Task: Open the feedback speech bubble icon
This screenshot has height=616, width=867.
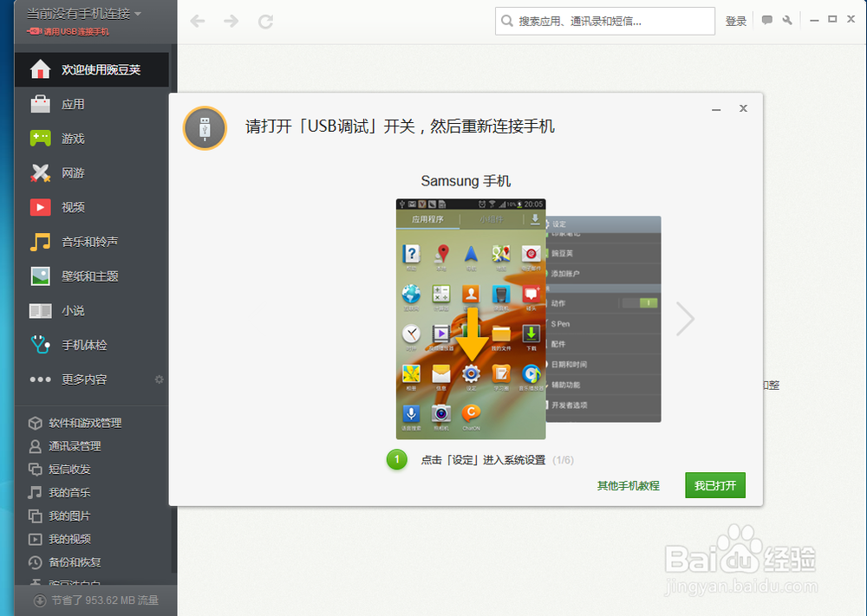Action: [x=767, y=20]
